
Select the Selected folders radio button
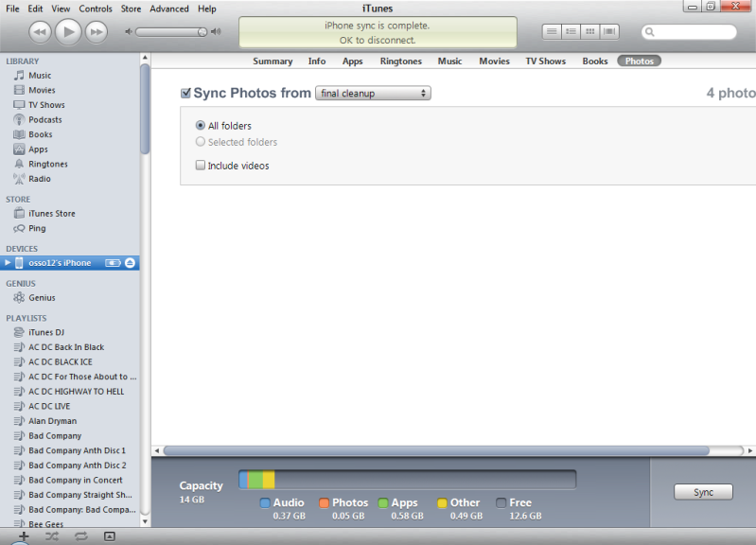pyautogui.click(x=200, y=142)
